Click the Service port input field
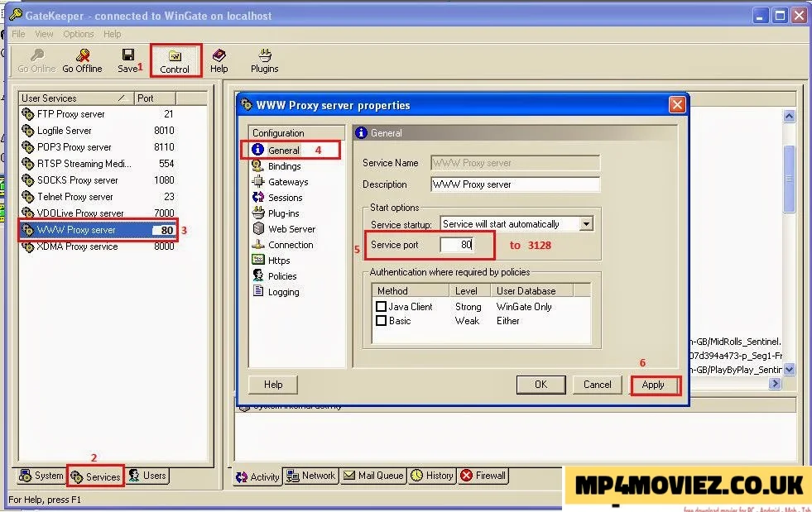Screen dimensions: 812x512 457,244
